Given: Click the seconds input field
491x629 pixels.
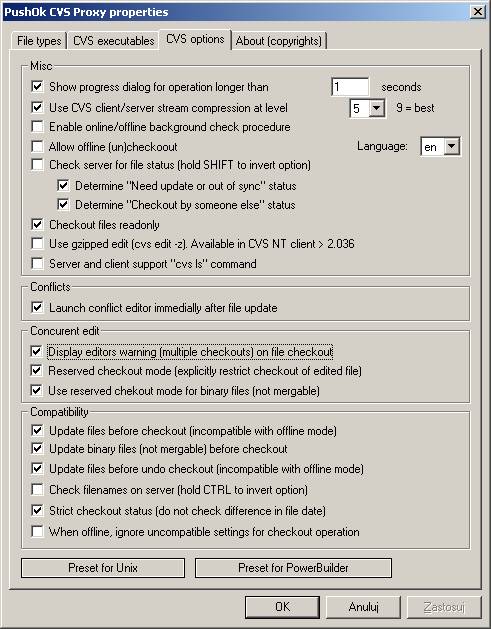Looking at the screenshot, I should (350, 87).
